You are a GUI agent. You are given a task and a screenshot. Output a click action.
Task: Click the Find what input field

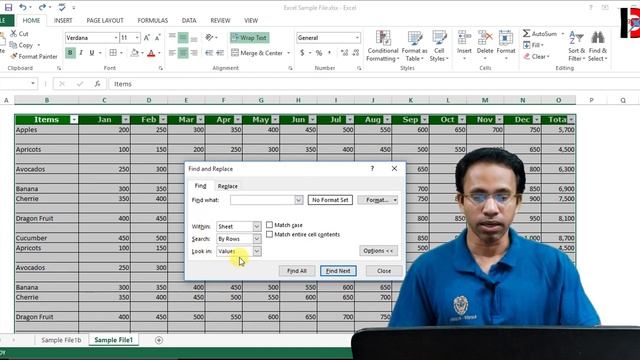[x=262, y=200]
